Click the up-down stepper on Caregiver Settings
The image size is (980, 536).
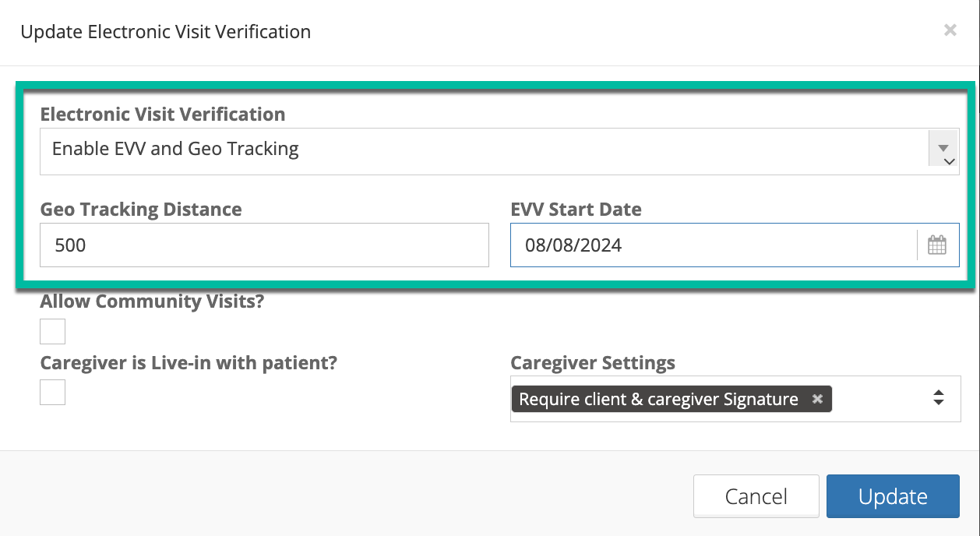point(938,398)
